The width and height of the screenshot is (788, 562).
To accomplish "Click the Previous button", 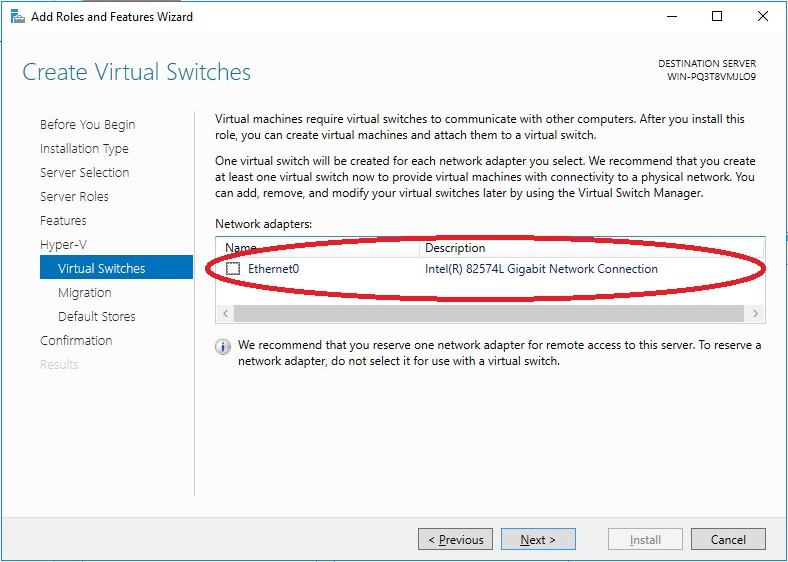I will pos(455,540).
